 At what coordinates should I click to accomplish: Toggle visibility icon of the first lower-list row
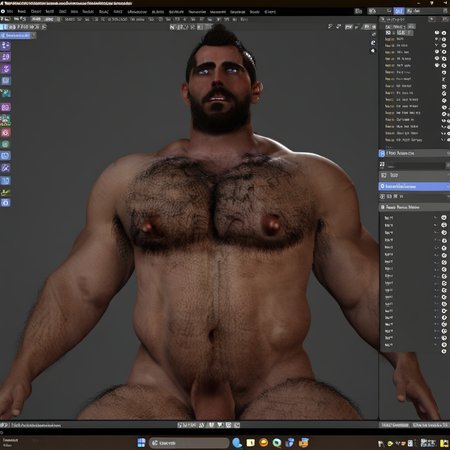pos(444,218)
